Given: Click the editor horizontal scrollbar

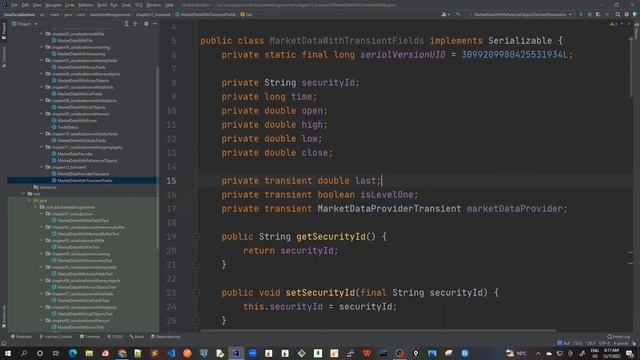Looking at the screenshot, I should tap(378, 331).
